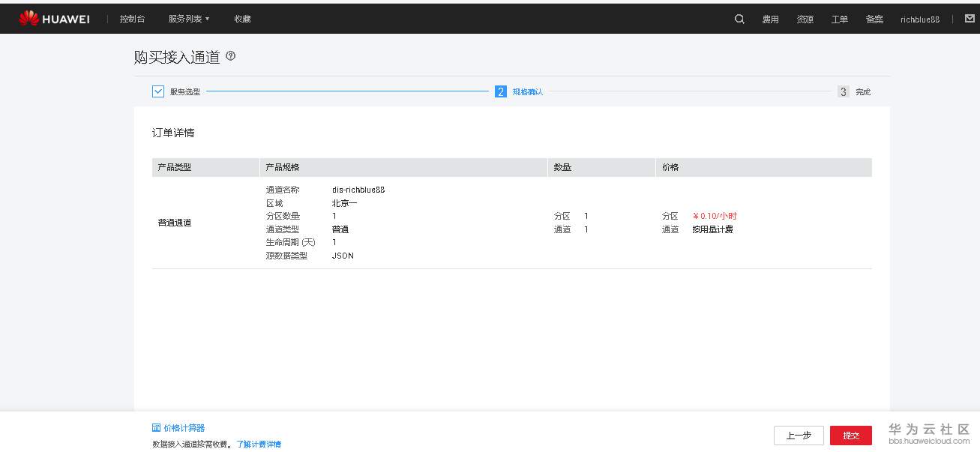Click the 订单详情 heading

(173, 133)
